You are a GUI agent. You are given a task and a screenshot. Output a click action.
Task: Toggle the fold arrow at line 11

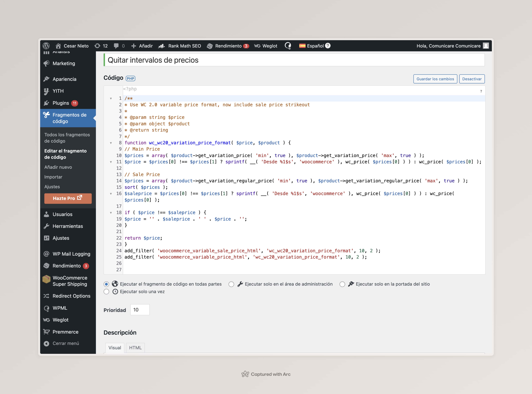111,162
